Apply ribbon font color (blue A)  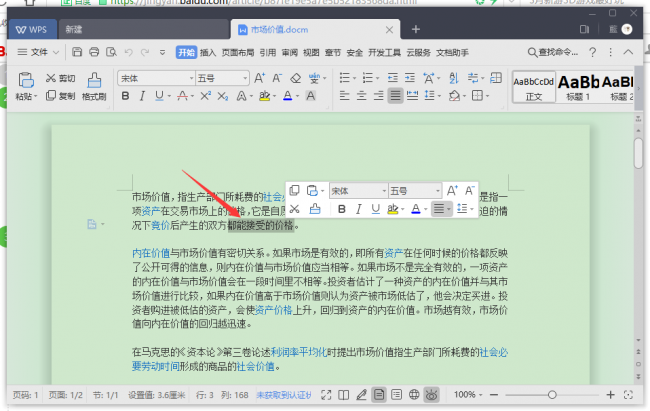[288, 96]
